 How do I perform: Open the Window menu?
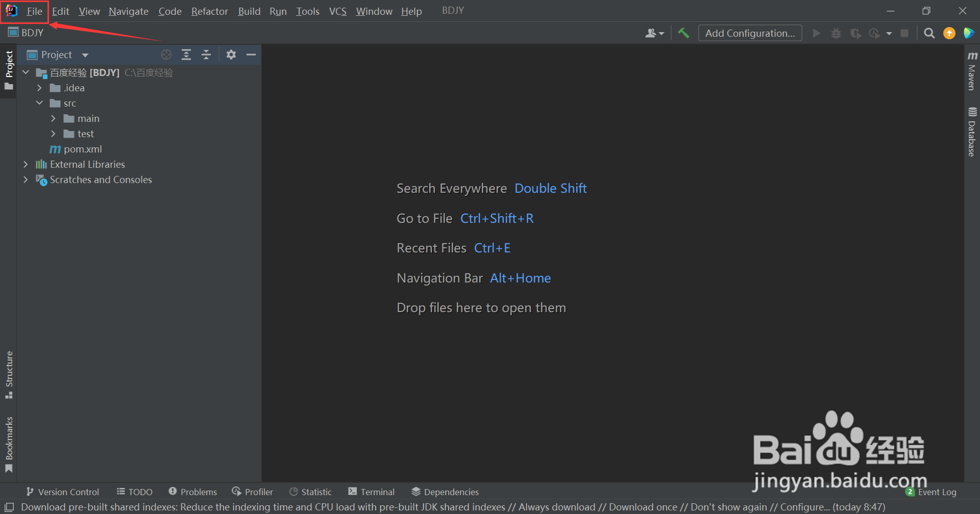point(374,11)
